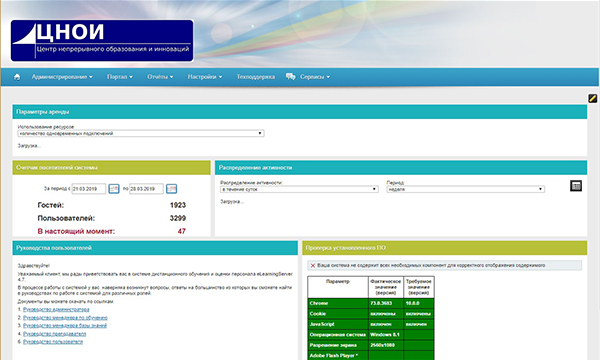Open link Руководство пользователя
The image size is (600, 360).
pos(53,342)
